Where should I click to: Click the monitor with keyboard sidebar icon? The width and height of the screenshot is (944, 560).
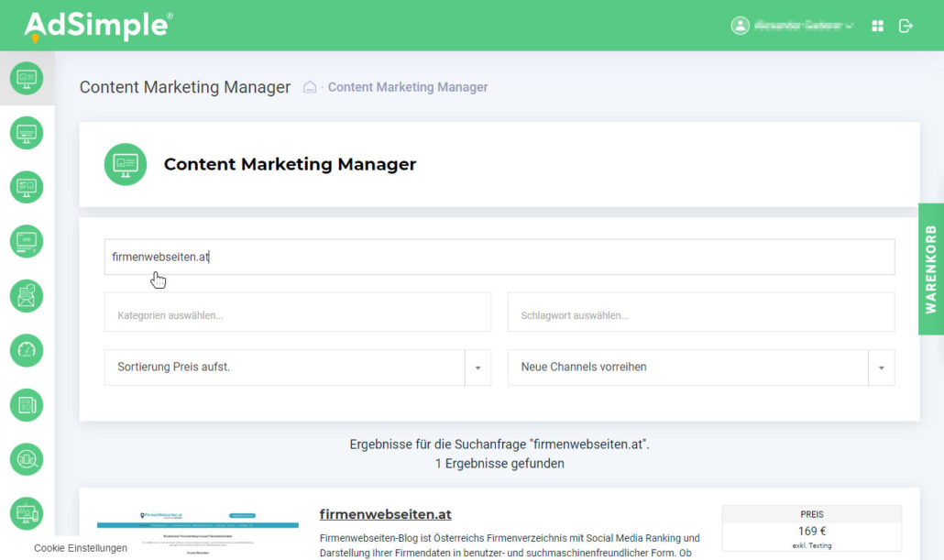27,241
